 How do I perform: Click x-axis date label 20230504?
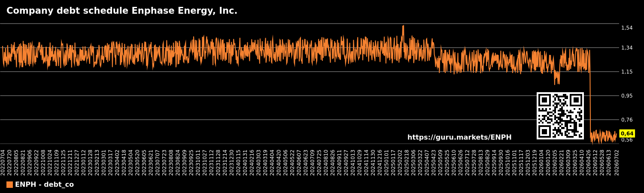[x=131, y=163]
